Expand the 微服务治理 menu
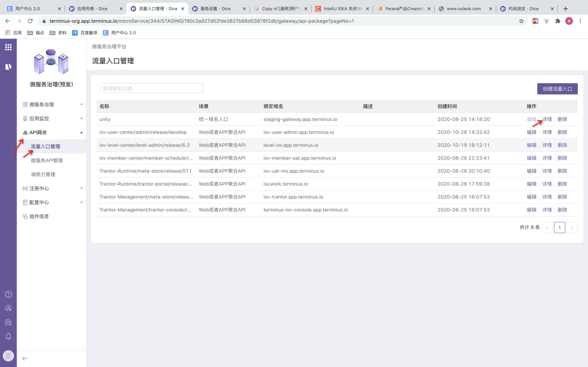This screenshot has height=367, width=588. point(52,104)
